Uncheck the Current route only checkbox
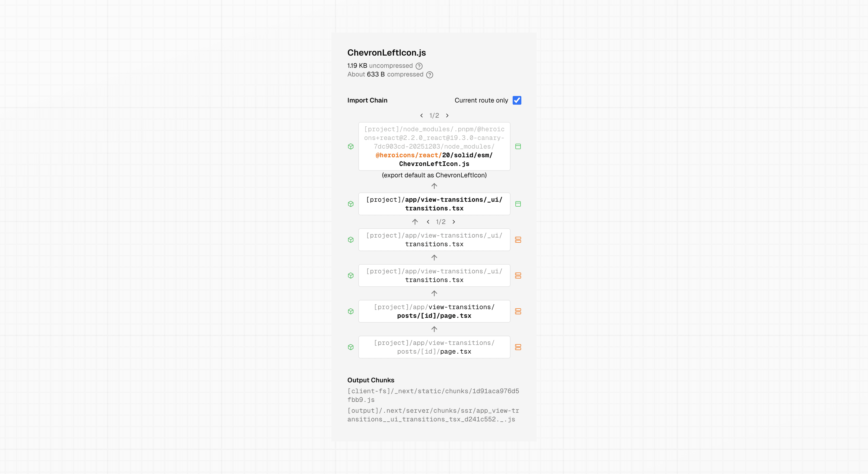868x474 pixels. 517,100
